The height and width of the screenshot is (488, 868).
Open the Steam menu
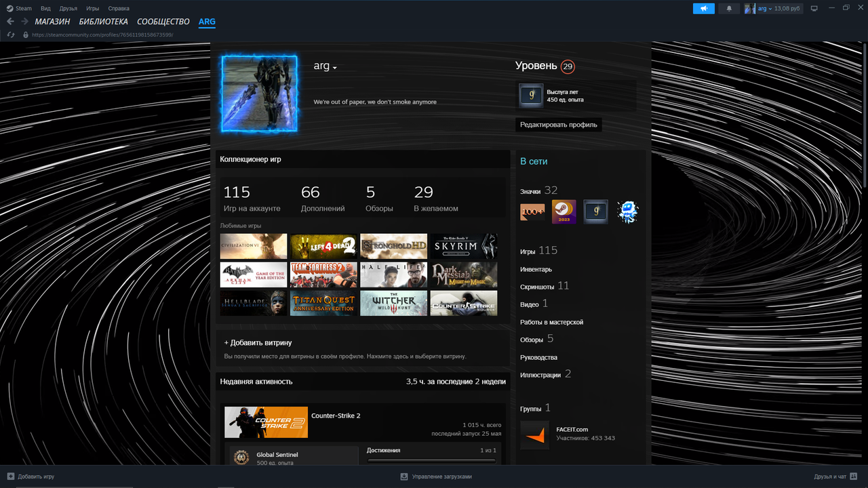(24, 9)
